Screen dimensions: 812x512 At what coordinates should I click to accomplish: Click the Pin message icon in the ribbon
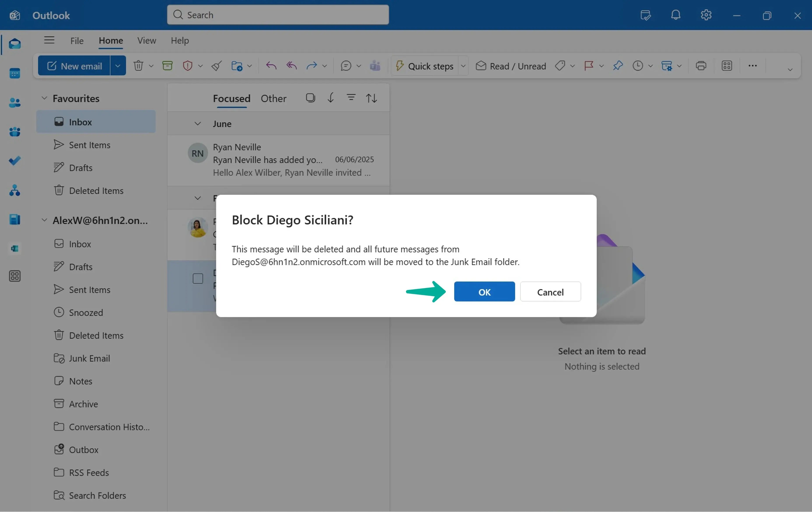point(618,66)
